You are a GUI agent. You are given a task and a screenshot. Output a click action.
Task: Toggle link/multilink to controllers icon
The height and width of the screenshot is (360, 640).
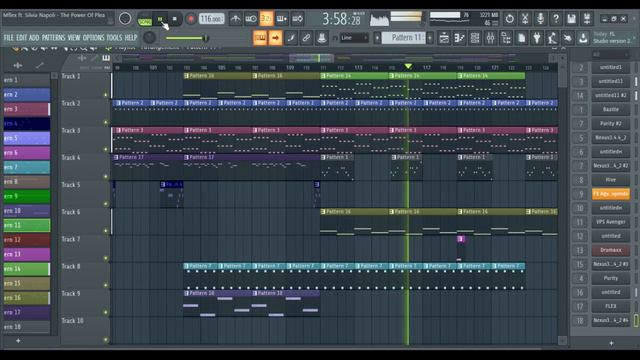[306, 38]
